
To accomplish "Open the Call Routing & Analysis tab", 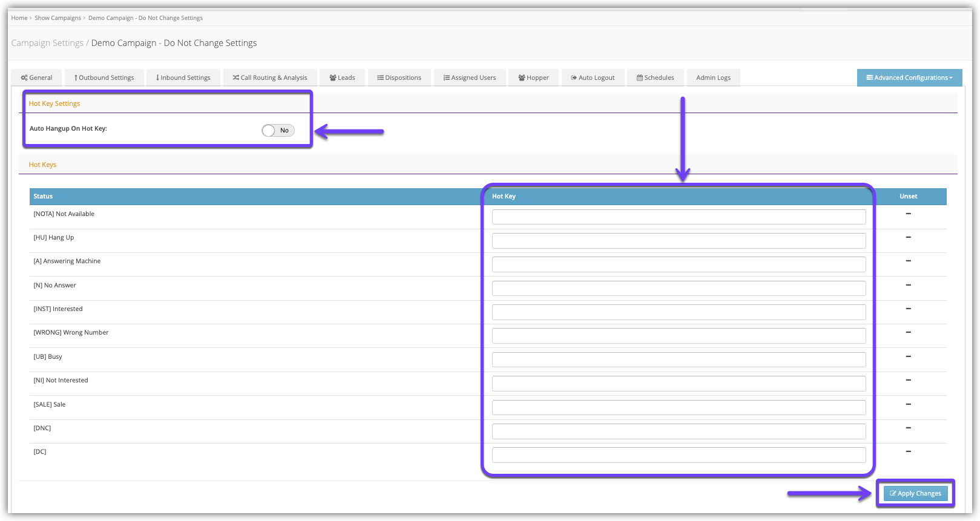I will 270,77.
